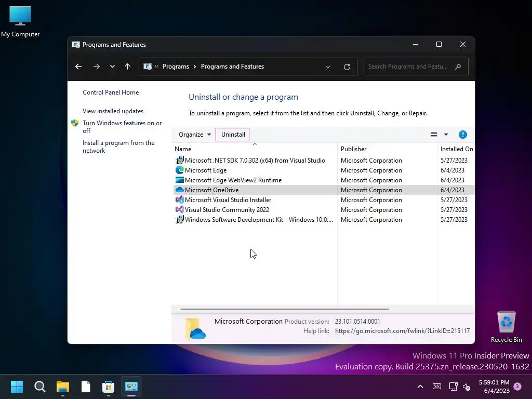Open the network status tray icon

click(x=453, y=387)
